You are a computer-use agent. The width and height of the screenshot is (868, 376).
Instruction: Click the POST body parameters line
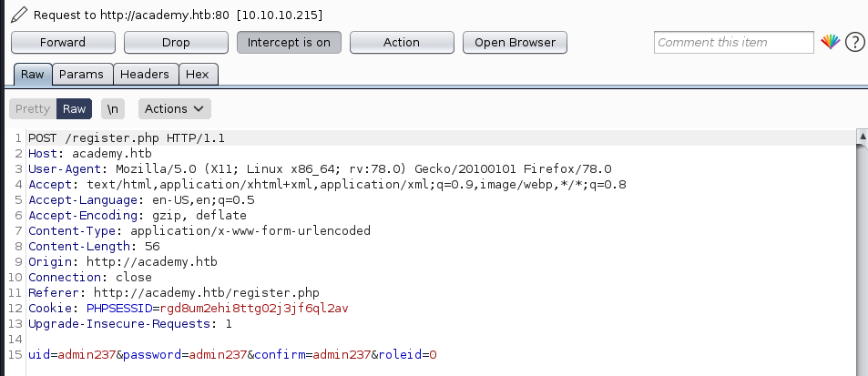(x=233, y=354)
